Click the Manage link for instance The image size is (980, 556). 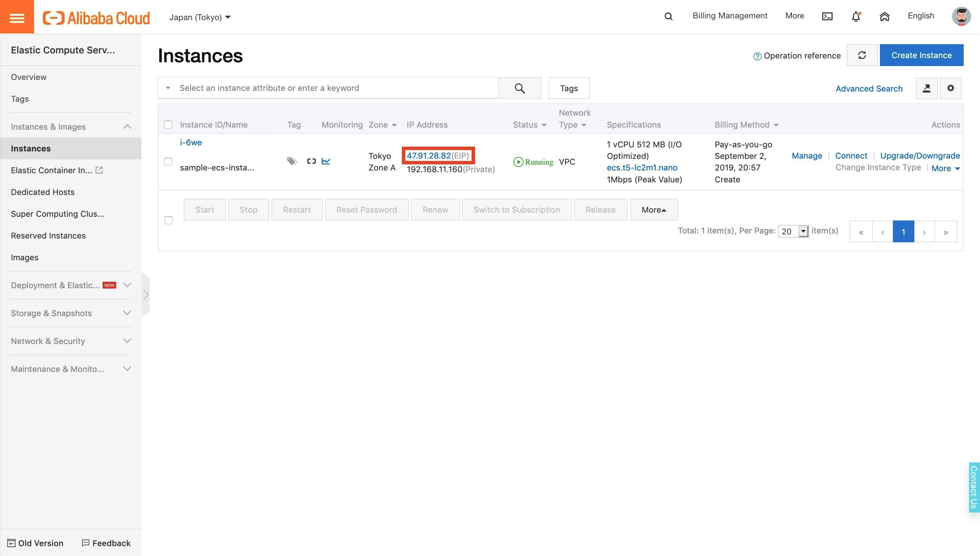(807, 156)
